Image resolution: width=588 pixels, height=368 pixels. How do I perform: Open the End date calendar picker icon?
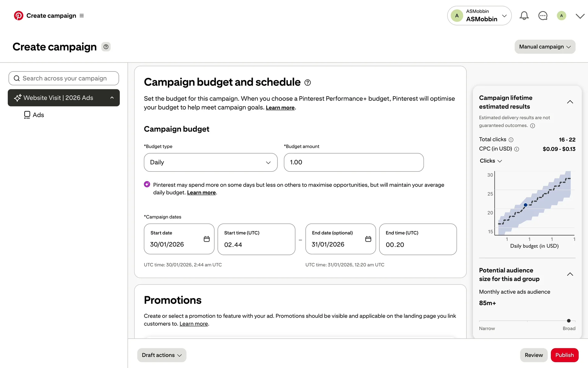pyautogui.click(x=368, y=239)
